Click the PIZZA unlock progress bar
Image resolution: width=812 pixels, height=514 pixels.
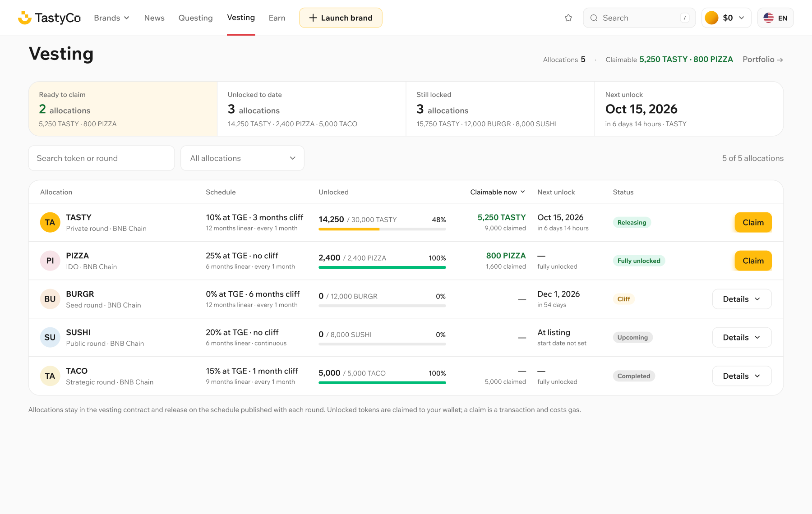[x=382, y=267]
